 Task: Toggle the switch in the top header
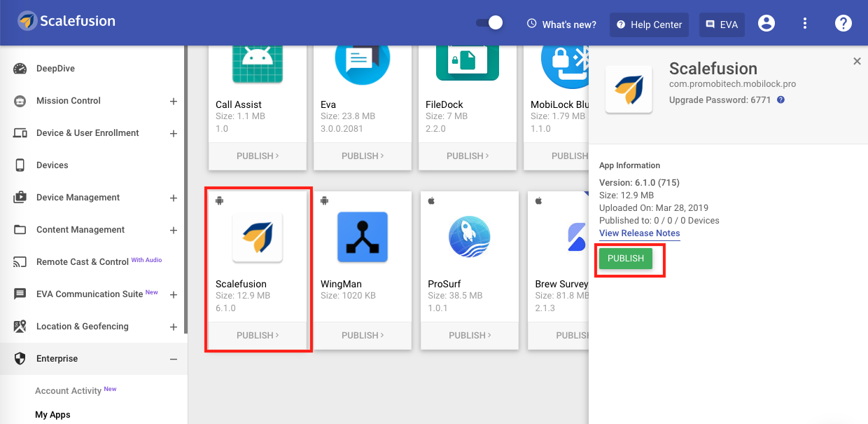pos(490,23)
